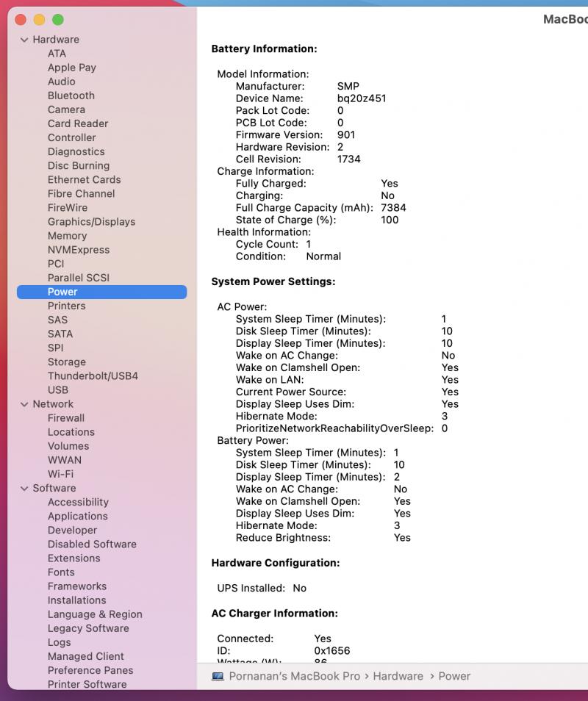This screenshot has height=701, width=588.
Task: Open the Bluetooth sidebar item
Action: pyautogui.click(x=71, y=96)
